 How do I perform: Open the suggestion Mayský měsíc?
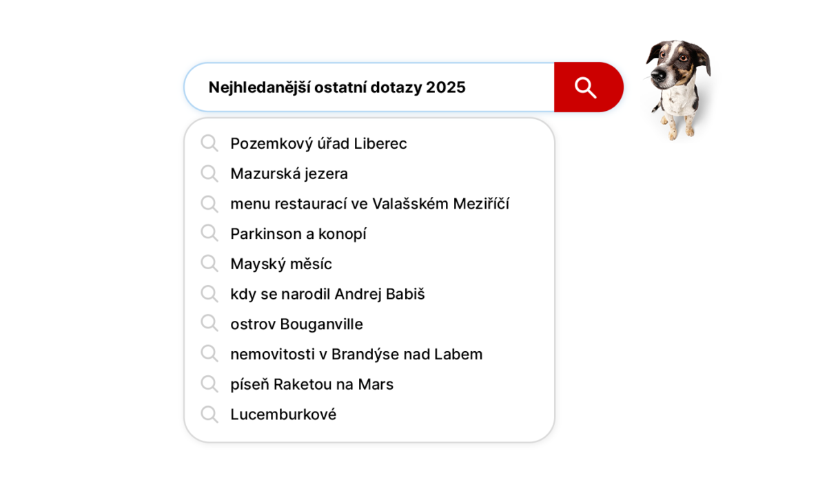pyautogui.click(x=281, y=264)
